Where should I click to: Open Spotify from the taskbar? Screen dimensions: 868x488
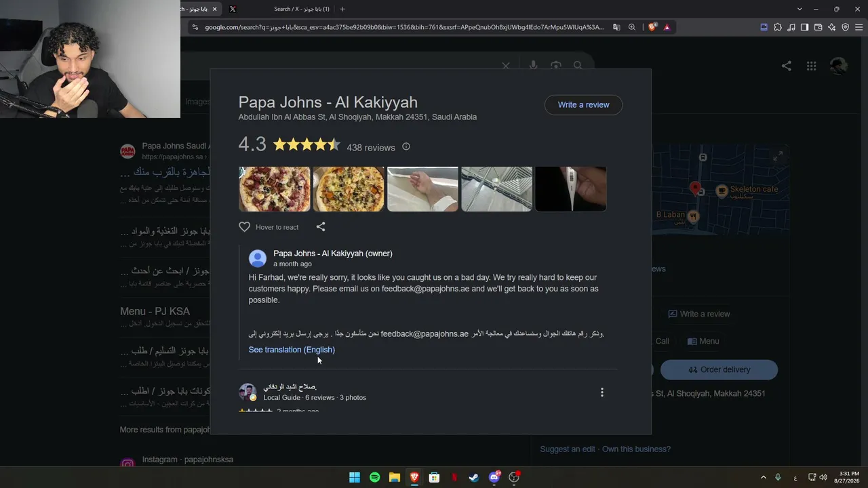click(374, 477)
